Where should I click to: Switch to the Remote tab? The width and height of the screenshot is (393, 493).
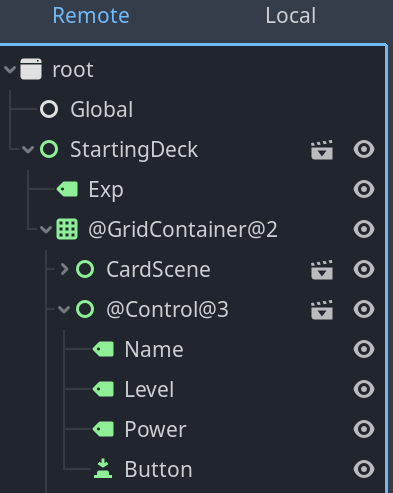[91, 16]
